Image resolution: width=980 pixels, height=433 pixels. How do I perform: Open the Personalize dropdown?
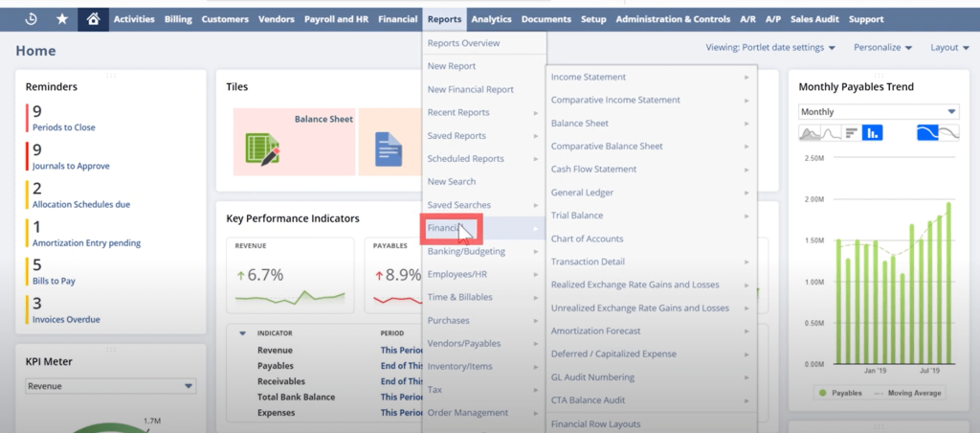883,48
